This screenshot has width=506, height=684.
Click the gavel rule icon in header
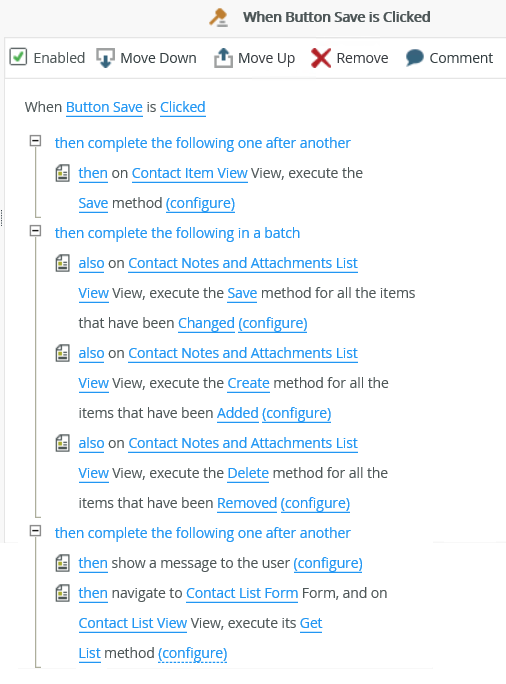pyautogui.click(x=219, y=17)
